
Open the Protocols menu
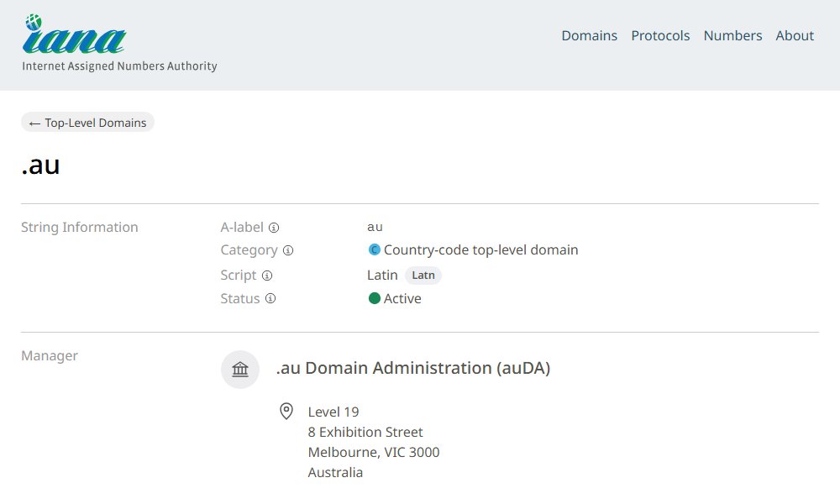pyautogui.click(x=660, y=35)
